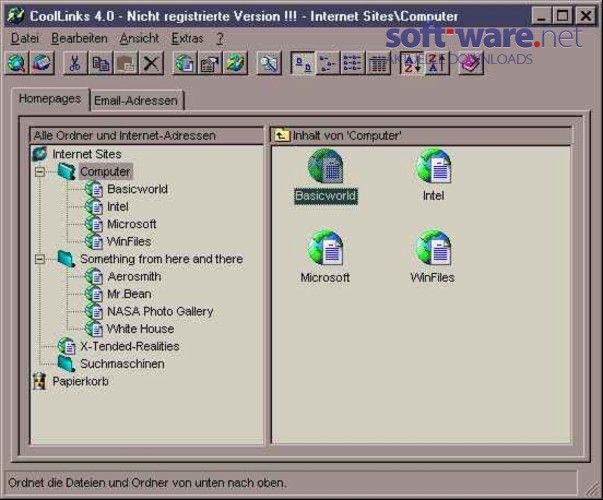Copy the selection via the toolbar copy icon
The height and width of the screenshot is (500, 603).
click(x=100, y=63)
